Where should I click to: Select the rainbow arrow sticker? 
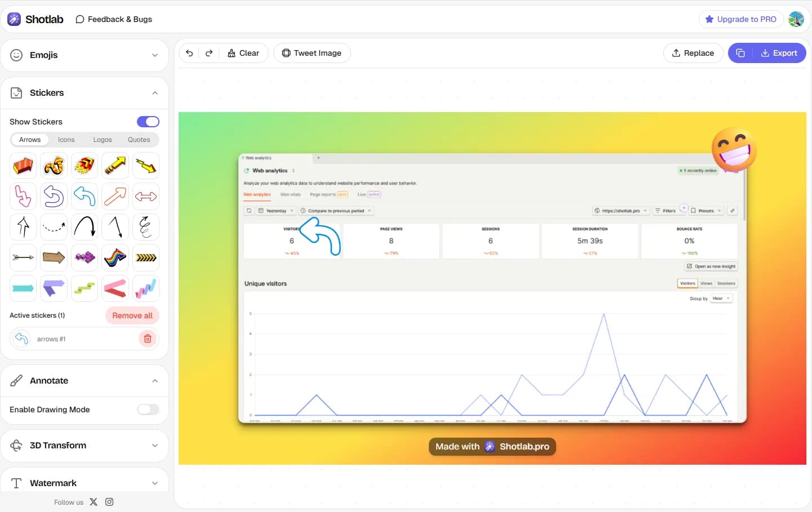115,257
